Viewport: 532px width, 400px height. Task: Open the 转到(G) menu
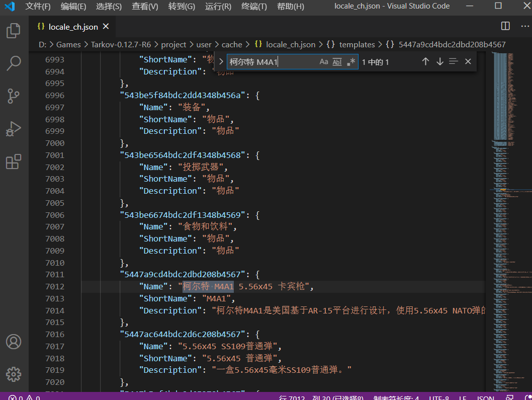coord(182,6)
